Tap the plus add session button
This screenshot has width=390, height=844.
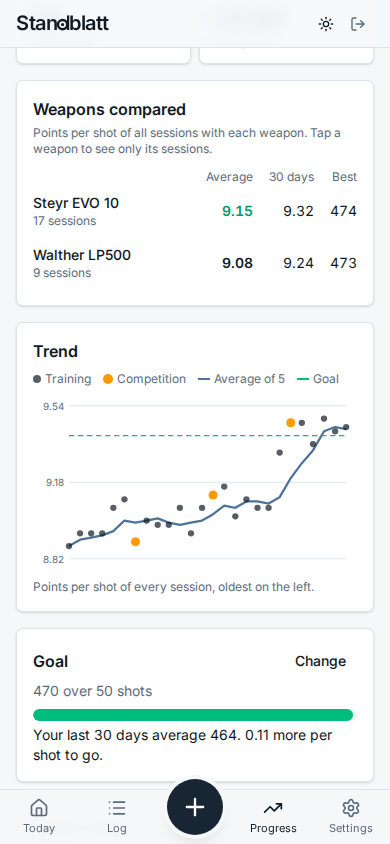195,807
